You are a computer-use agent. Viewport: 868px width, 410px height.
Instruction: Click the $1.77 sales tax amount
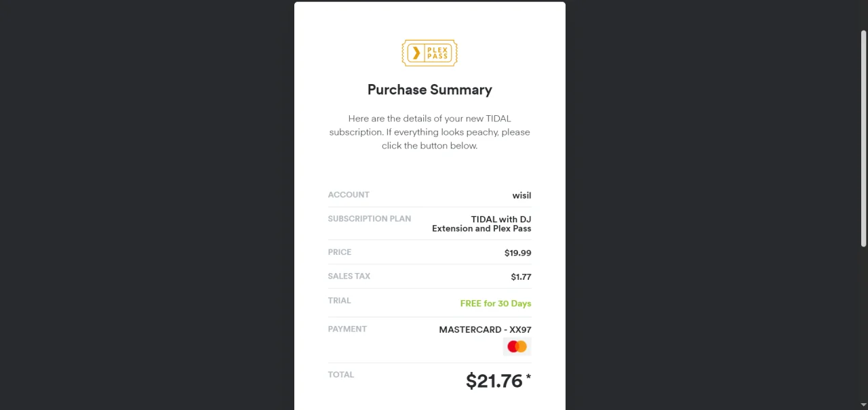[521, 276]
